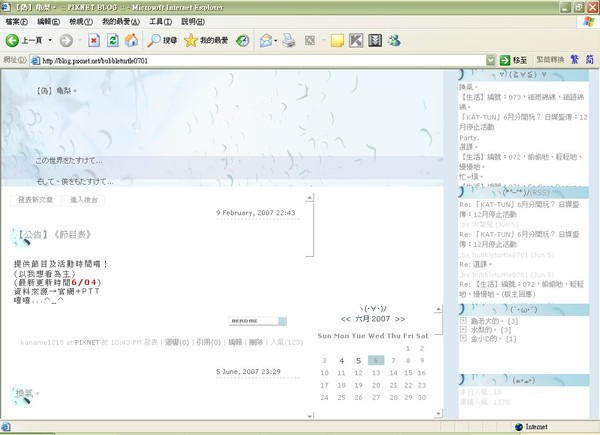Viewport: 600px width, 435px height.
Task: Go to previous month in calendar
Action: pos(346,319)
